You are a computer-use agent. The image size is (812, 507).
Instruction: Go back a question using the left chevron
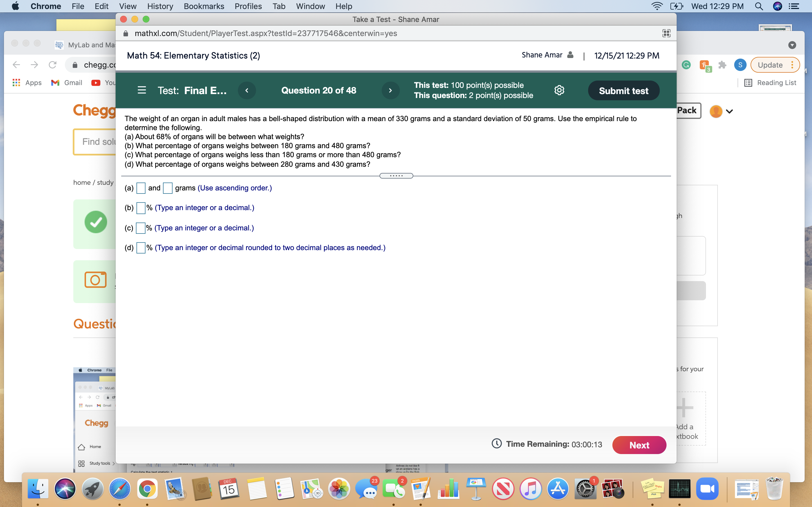click(247, 90)
